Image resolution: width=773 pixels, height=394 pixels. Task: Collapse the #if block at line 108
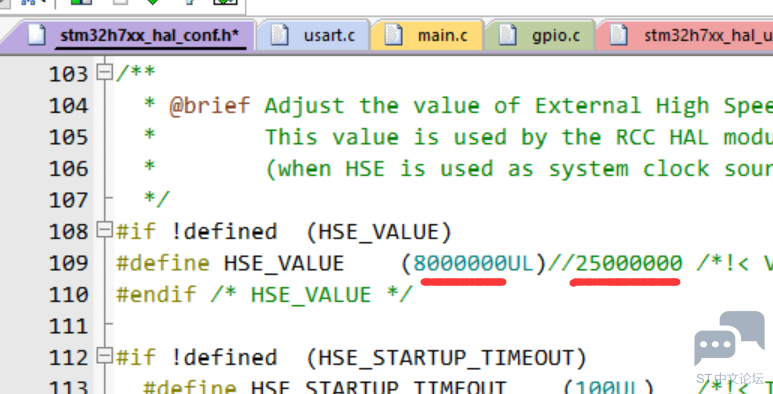104,230
